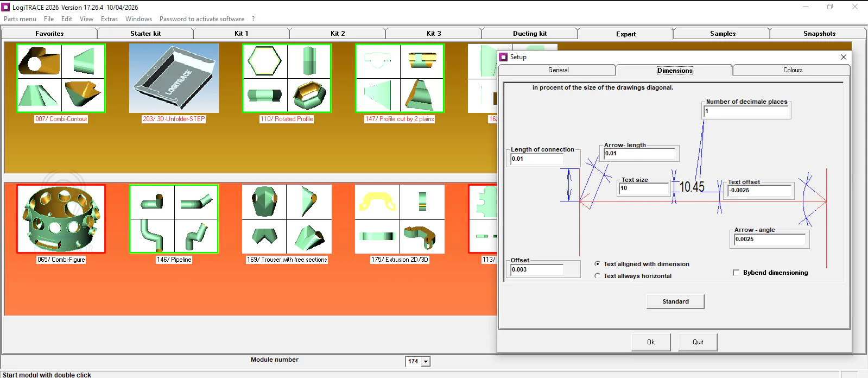Switch to the Favorites tab
Viewport: 868px width, 378px height.
coord(49,34)
